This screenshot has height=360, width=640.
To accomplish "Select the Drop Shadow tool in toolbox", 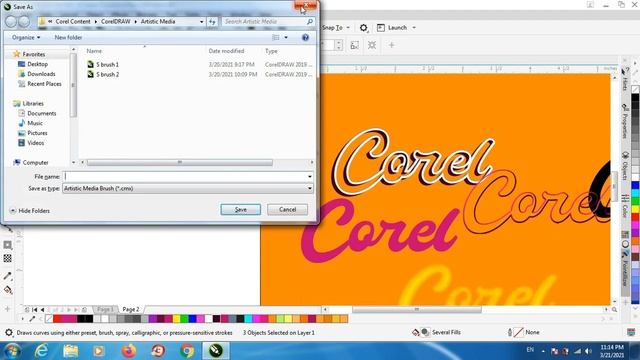I will point(7,245).
